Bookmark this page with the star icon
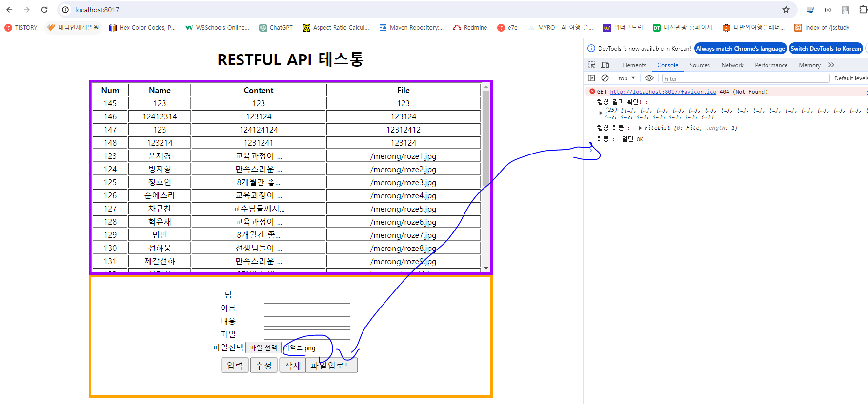868x404 pixels. tap(786, 10)
